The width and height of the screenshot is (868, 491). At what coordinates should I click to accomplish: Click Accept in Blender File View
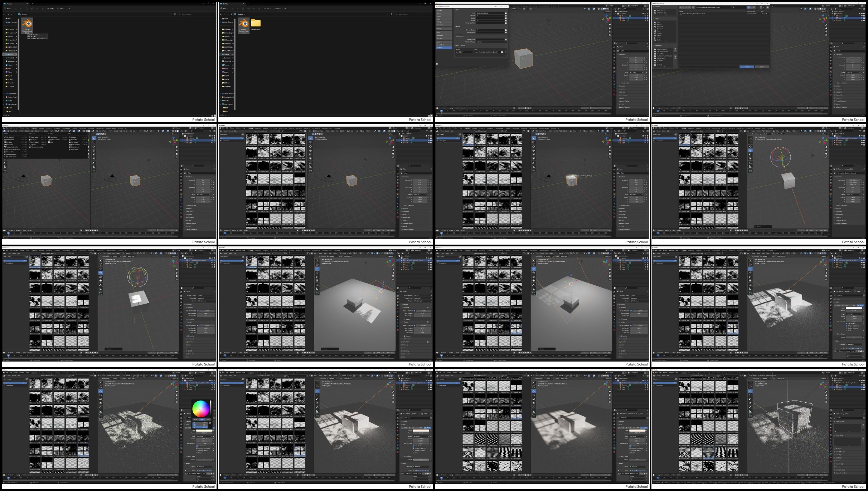(x=747, y=67)
